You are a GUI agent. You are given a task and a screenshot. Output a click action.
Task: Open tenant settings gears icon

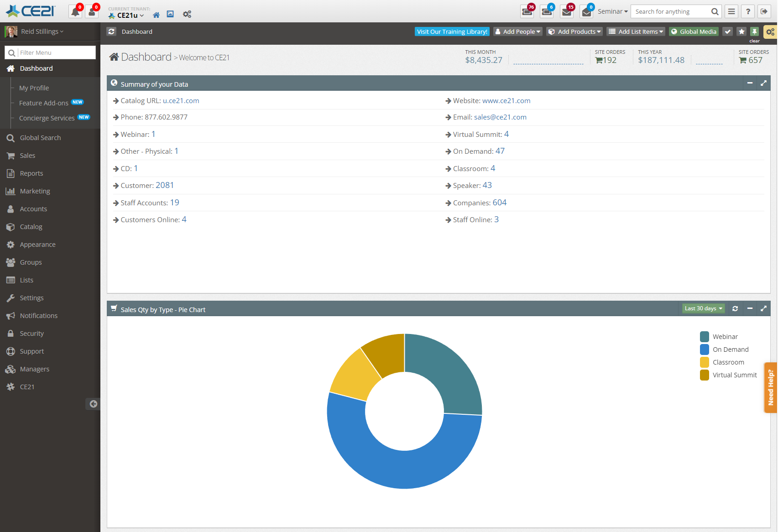click(x=187, y=15)
